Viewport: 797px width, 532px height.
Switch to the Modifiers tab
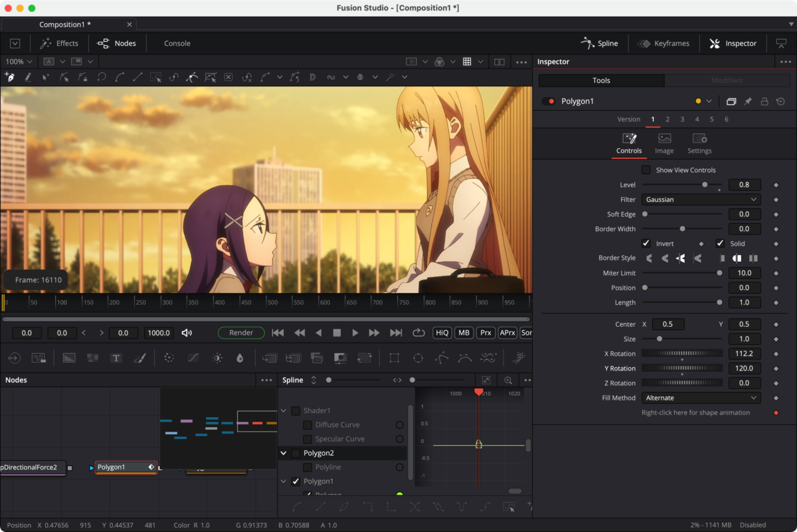(727, 80)
